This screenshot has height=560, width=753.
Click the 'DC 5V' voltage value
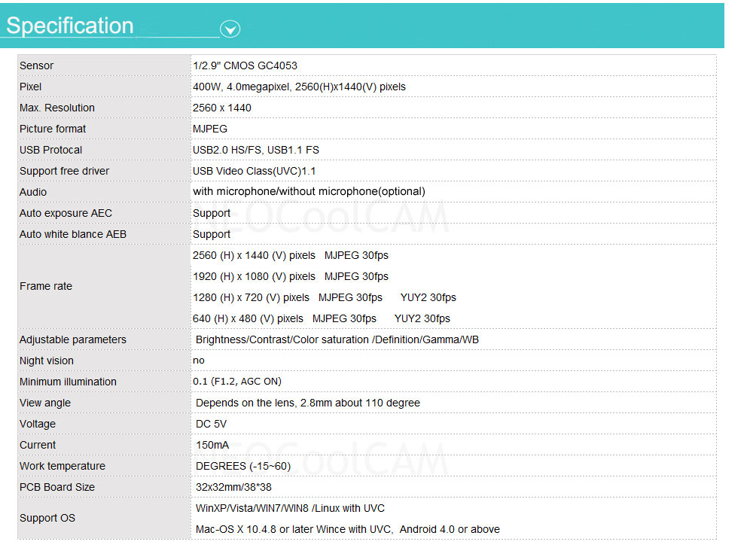click(211, 424)
